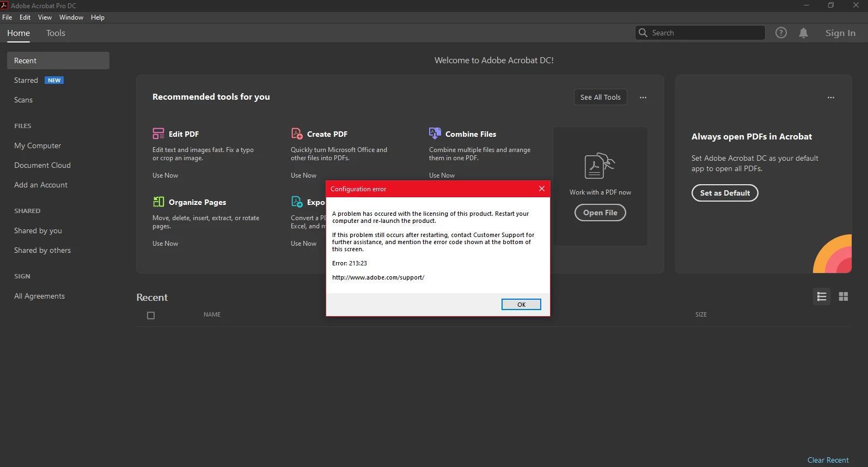Open Shared by you in the sidebar
This screenshot has height=467, width=868.
pos(38,231)
